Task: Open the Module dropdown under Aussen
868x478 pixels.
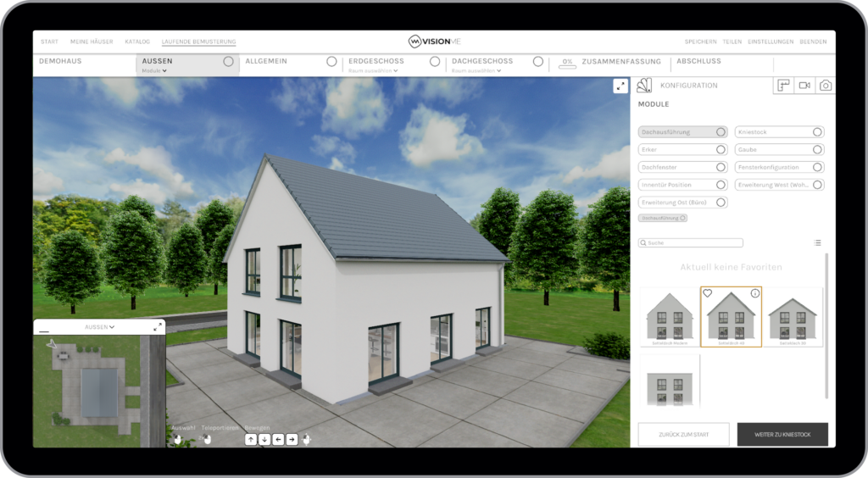Action: (x=154, y=71)
